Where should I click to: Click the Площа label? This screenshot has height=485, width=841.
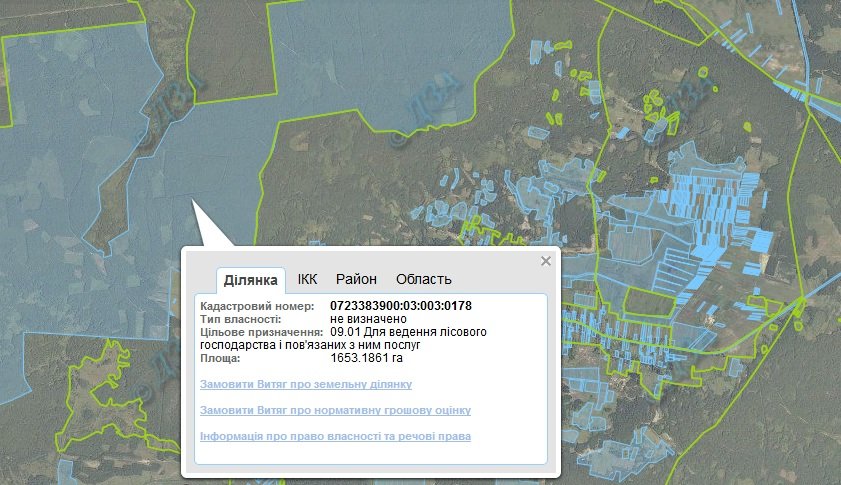221,357
